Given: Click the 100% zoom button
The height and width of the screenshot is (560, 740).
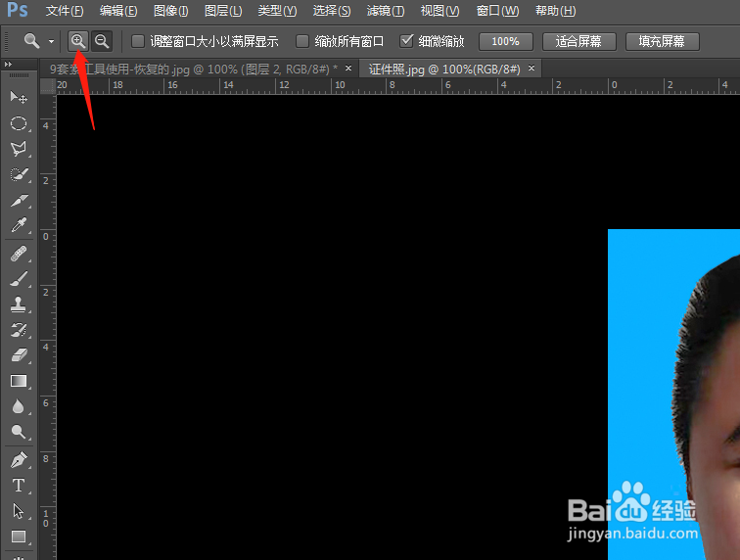Looking at the screenshot, I should tap(505, 41).
